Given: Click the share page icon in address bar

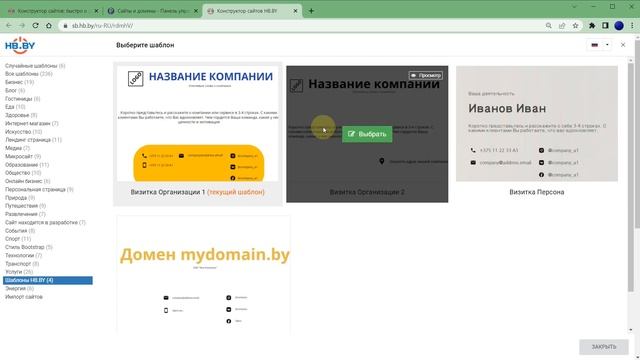Looking at the screenshot, I should coord(562,25).
